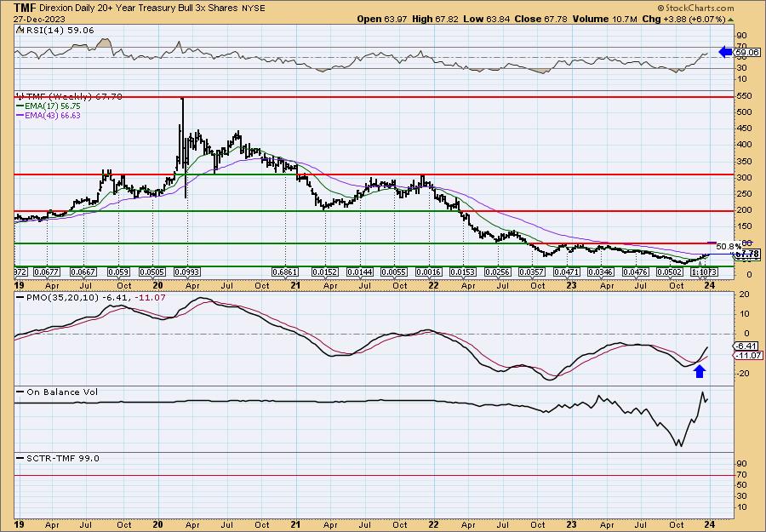Viewport: 766px width, 532px height.
Task: Click the High 67.82 value
Action: (435, 19)
